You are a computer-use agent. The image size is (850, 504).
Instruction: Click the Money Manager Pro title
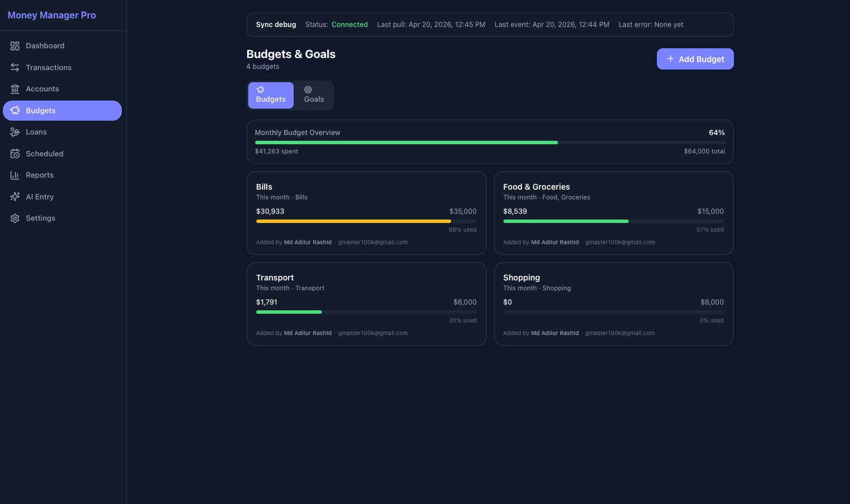coord(52,15)
